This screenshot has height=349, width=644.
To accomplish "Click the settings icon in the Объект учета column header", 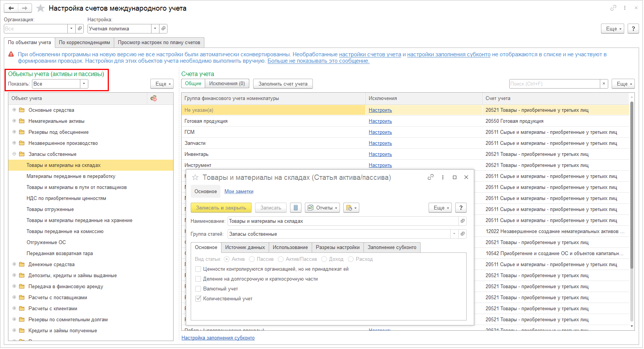I will [x=154, y=98].
